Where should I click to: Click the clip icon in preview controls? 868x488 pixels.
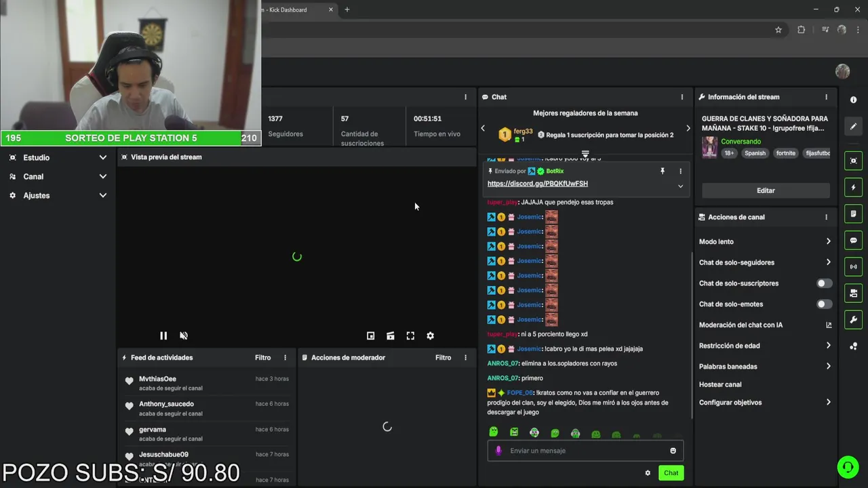[391, 335]
